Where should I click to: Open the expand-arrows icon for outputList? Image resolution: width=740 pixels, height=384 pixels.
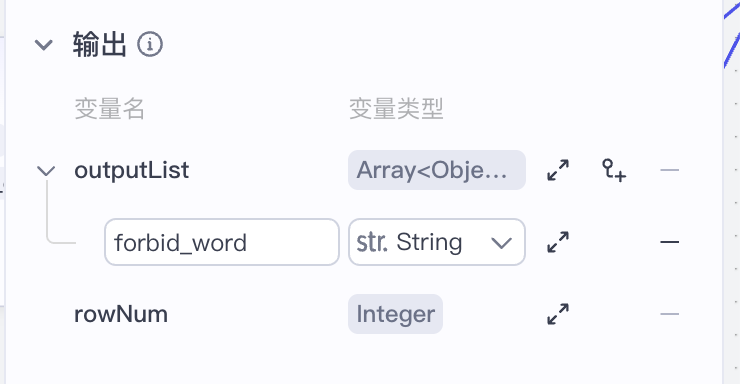pos(558,170)
